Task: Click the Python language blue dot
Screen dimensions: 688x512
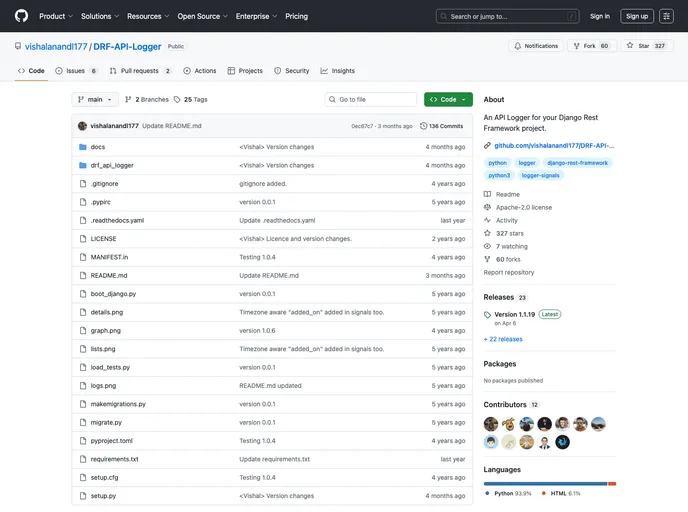Action: [x=487, y=493]
